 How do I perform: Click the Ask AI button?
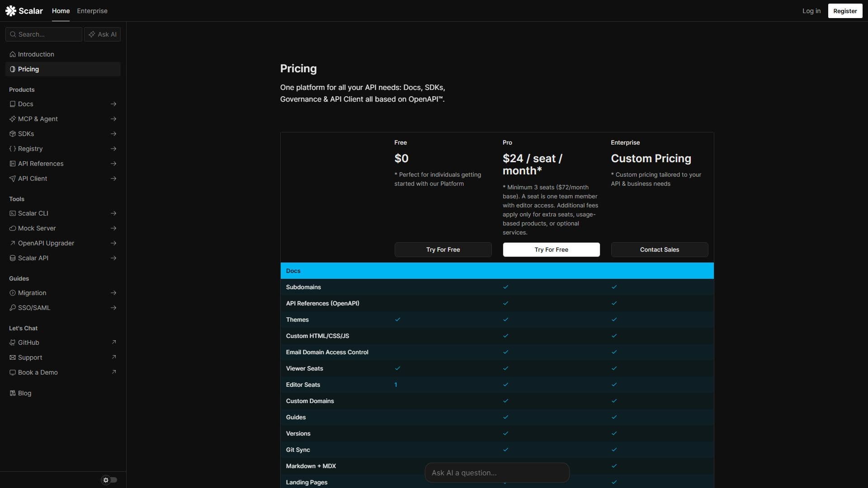(x=103, y=34)
